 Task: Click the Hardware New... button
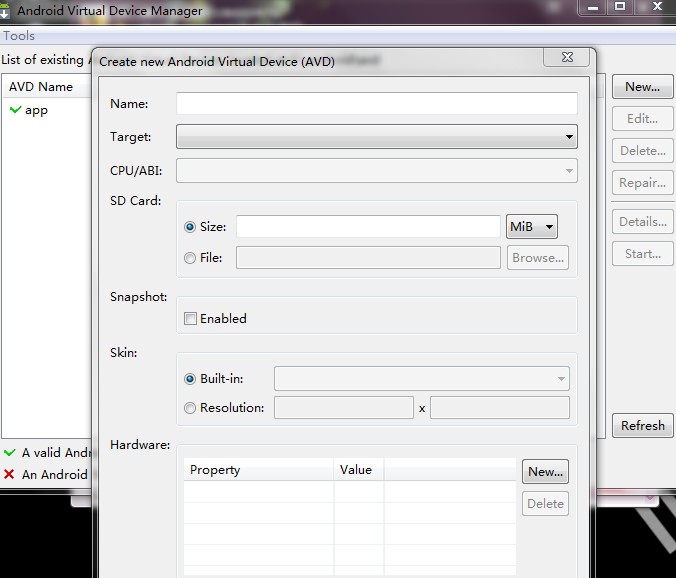545,472
